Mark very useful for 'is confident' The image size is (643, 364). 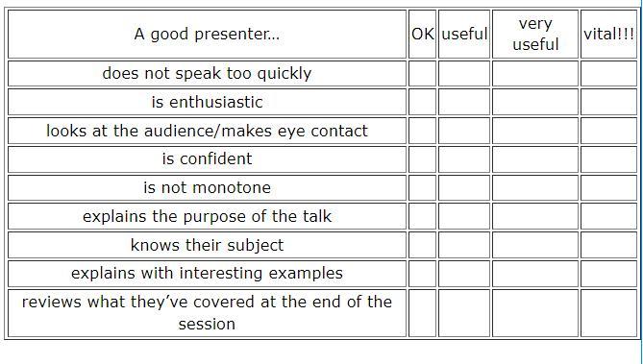click(x=535, y=159)
